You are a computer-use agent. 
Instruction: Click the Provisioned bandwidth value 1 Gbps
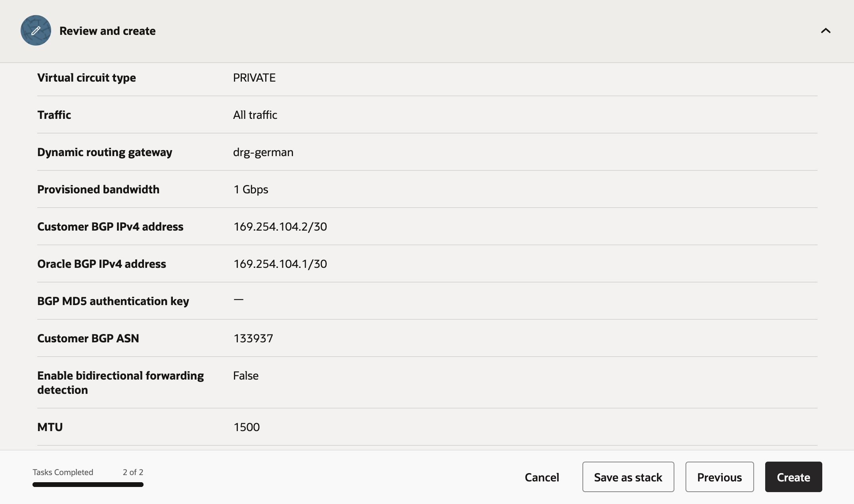251,189
